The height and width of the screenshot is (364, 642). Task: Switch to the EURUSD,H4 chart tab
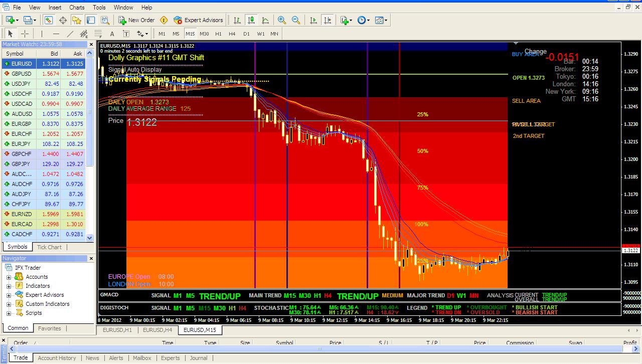point(157,330)
